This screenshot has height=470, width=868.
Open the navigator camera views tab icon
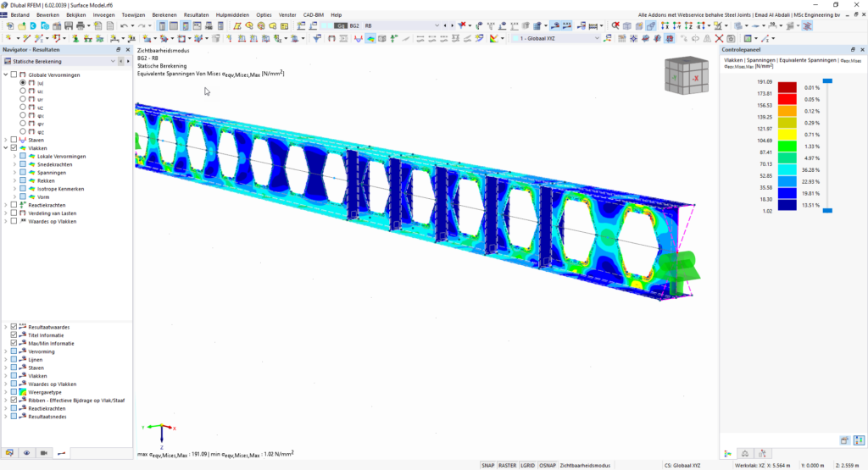[x=44, y=453]
